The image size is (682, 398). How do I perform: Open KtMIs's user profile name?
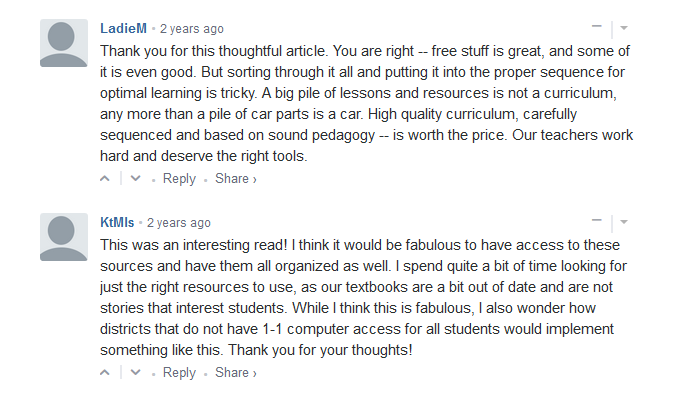(117, 222)
